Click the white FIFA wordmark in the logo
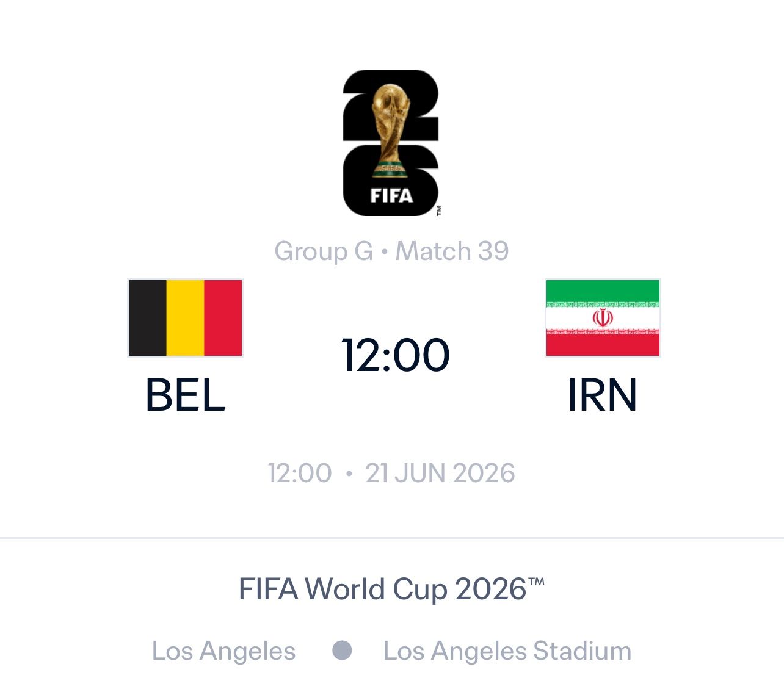The height and width of the screenshot is (689, 784). point(391,196)
